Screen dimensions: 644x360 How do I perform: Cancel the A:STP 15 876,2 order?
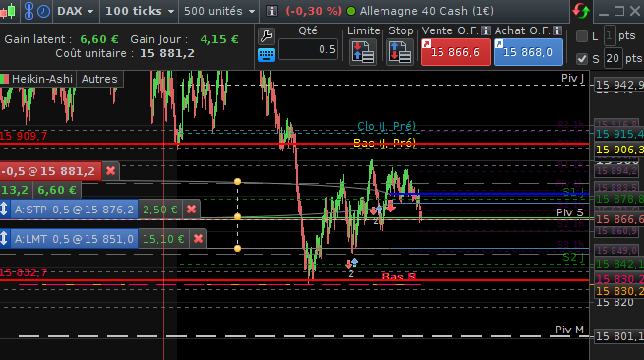(x=191, y=210)
